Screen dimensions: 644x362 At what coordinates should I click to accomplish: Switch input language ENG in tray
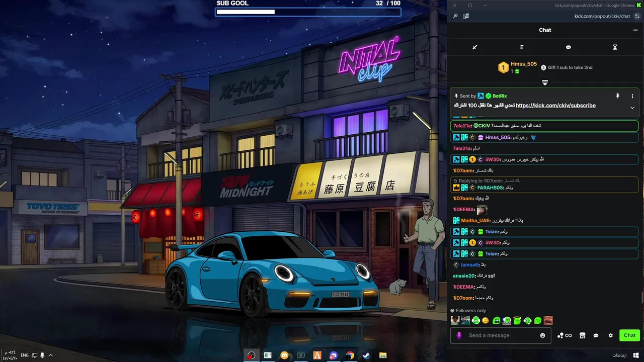tap(24, 355)
